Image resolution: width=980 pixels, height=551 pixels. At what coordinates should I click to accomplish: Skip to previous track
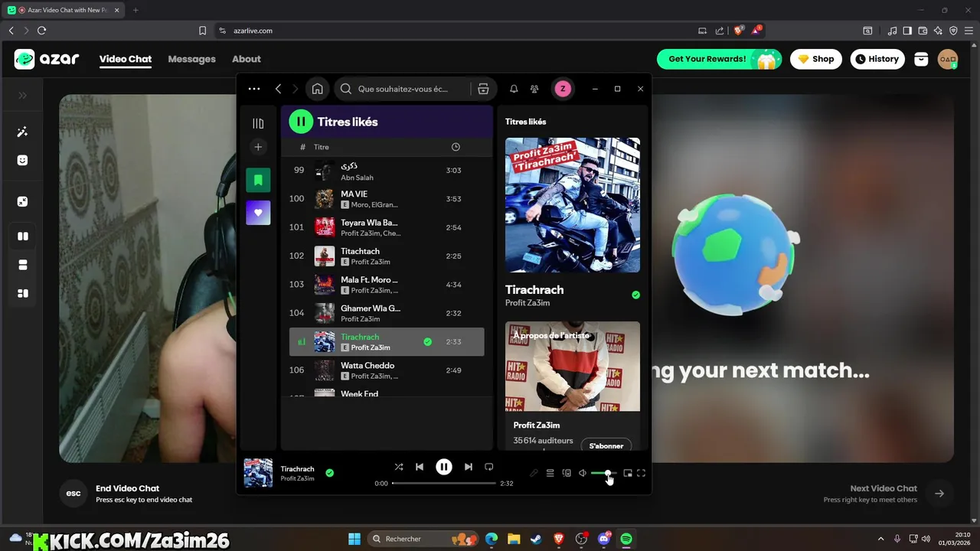point(420,467)
